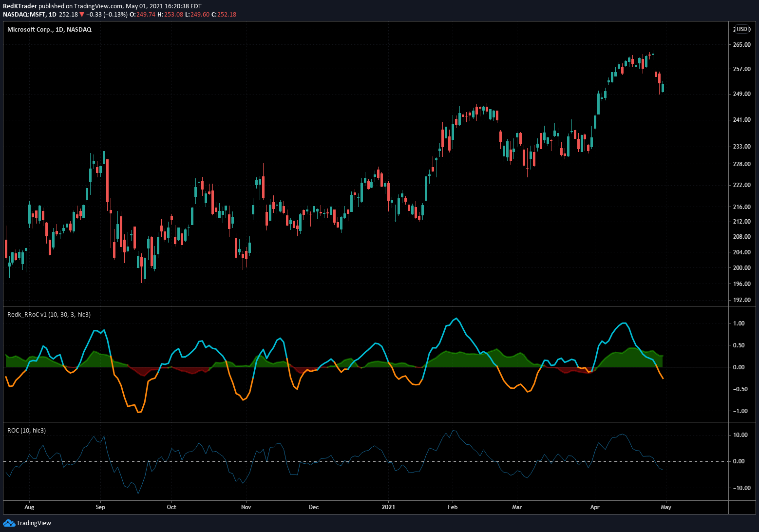Click the Aug label on time axis
Viewport: 759px width, 532px height.
point(29,507)
